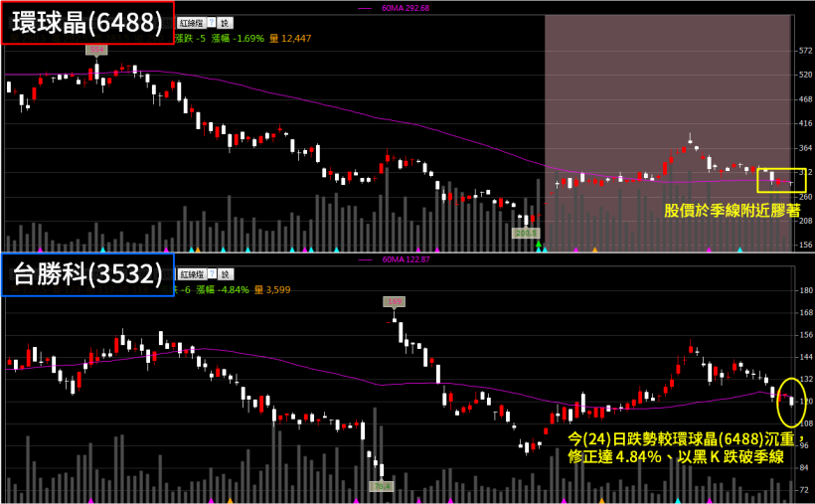Click the 72 price axis label
The height and width of the screenshot is (504, 815).
[x=805, y=490]
